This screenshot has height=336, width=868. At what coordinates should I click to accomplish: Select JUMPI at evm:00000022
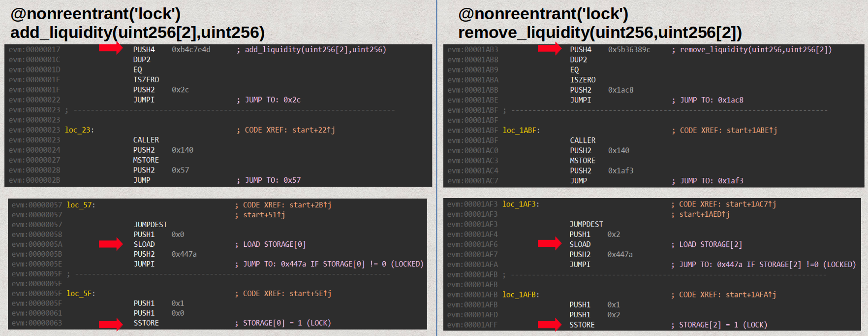[144, 100]
